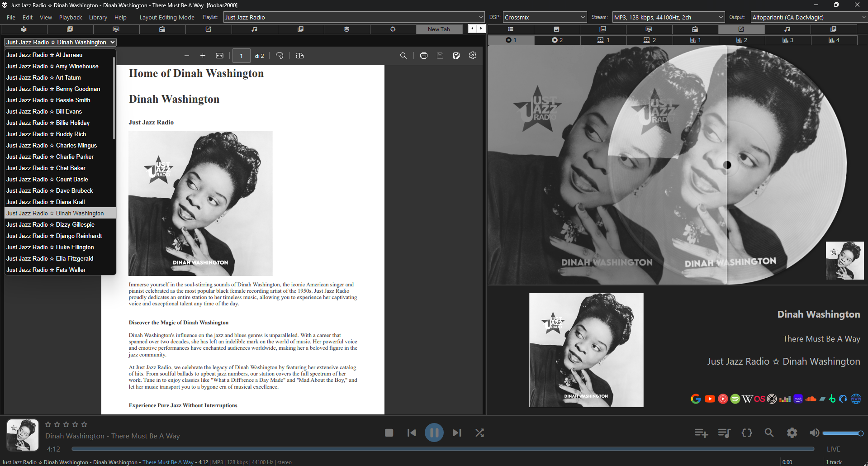Open SoundCloud icon link

[x=811, y=399]
